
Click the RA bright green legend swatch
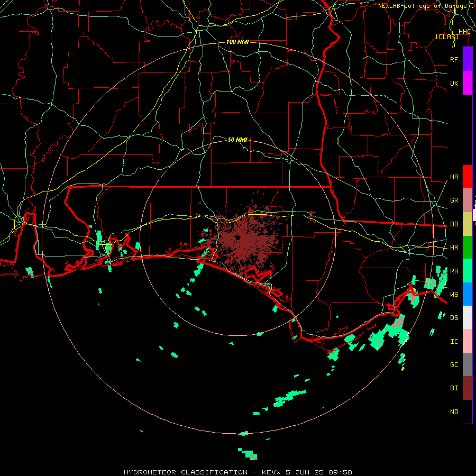467,271
